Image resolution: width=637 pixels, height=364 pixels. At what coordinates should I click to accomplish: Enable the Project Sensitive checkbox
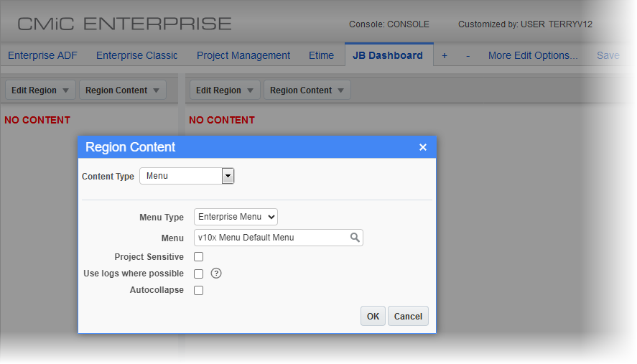199,257
